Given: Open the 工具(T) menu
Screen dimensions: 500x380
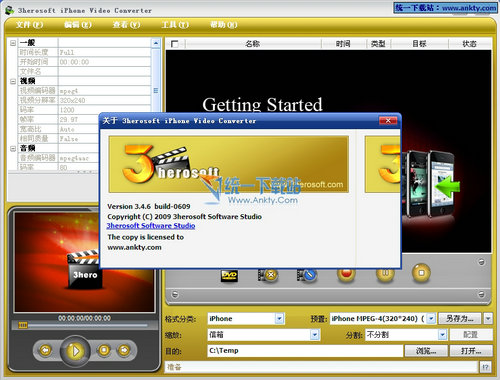Looking at the screenshot, I should 175,25.
